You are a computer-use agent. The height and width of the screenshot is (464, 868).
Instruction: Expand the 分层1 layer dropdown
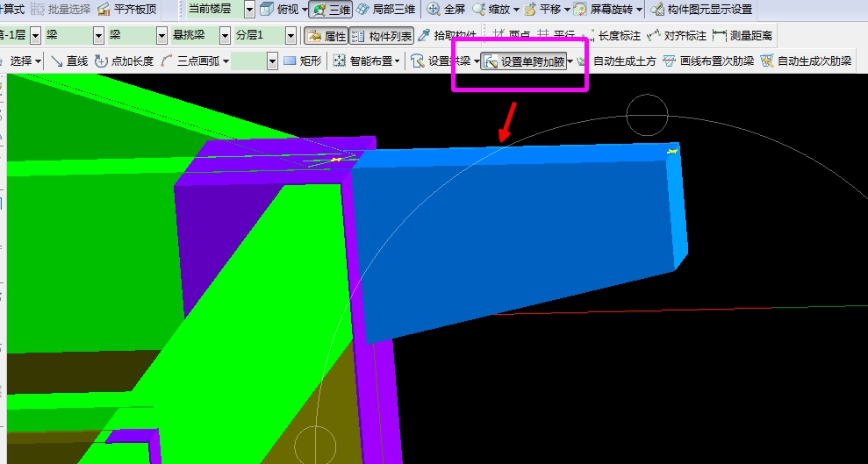coord(291,36)
